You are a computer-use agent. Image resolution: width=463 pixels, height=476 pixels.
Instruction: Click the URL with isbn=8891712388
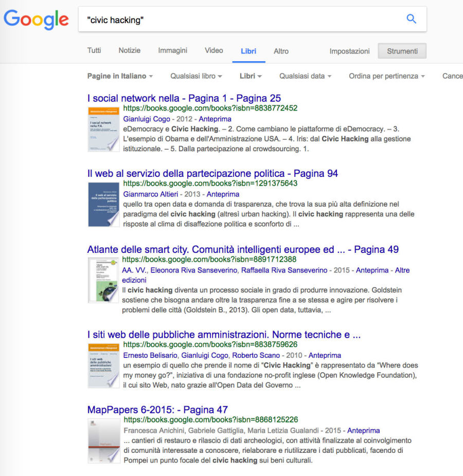(209, 259)
